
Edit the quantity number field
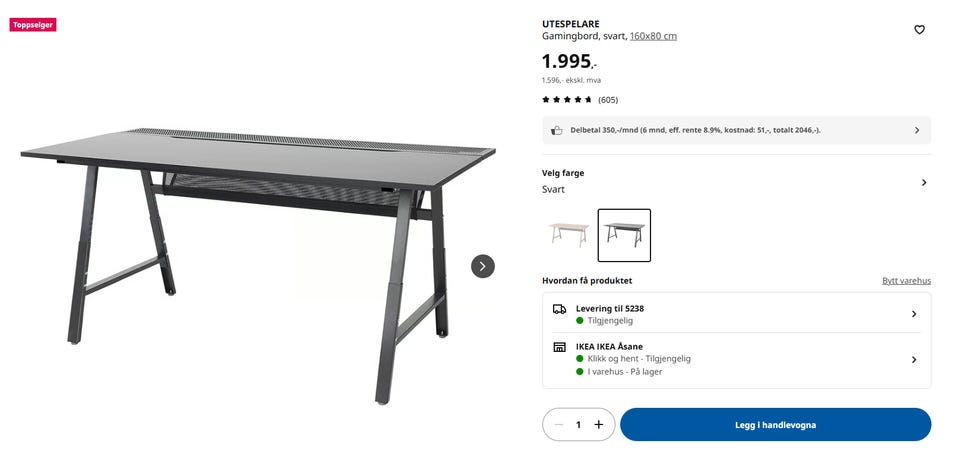[579, 425]
